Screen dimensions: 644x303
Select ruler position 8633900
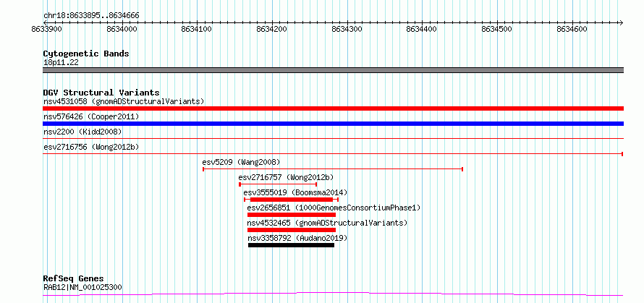click(46, 29)
